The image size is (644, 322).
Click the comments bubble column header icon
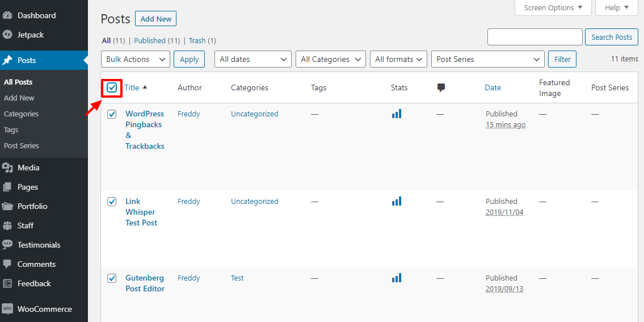point(441,87)
